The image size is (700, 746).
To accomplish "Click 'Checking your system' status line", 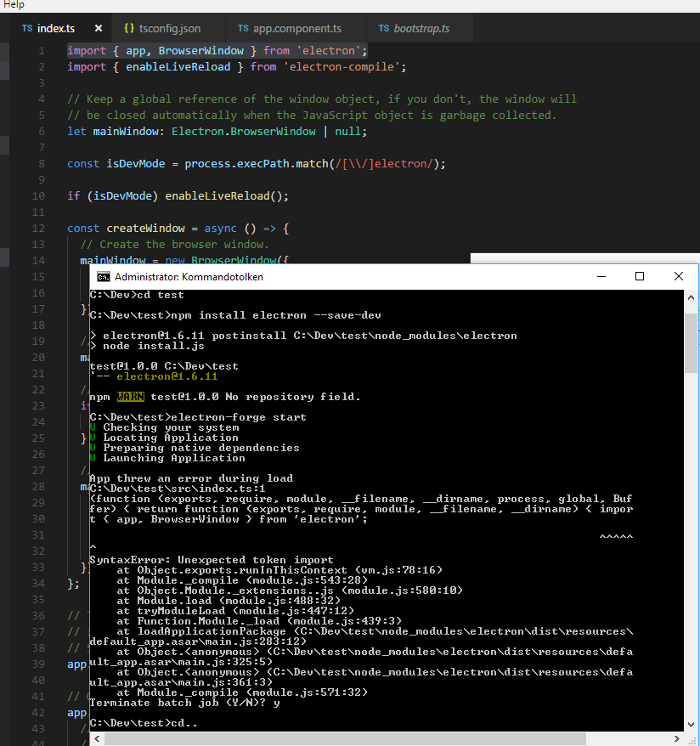I will pos(171,427).
